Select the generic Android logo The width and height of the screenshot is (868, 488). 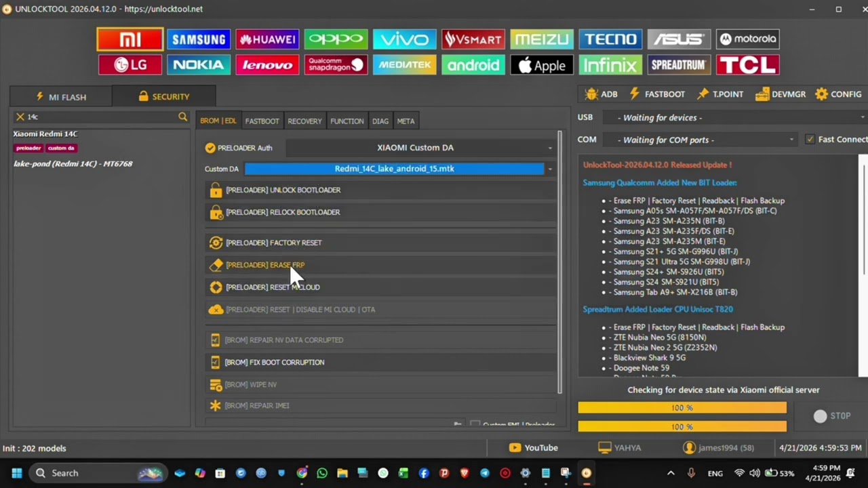coord(473,65)
